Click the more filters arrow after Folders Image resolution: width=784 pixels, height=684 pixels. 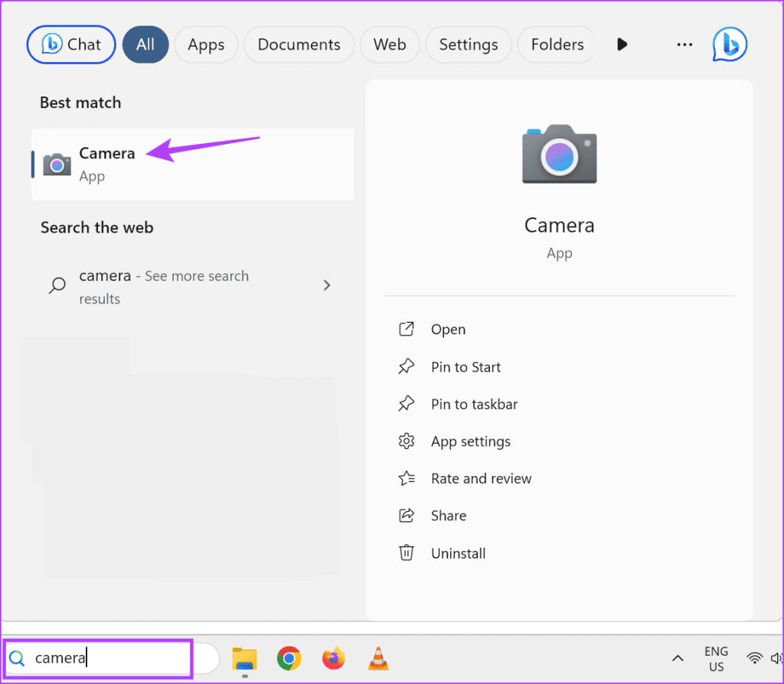[622, 44]
